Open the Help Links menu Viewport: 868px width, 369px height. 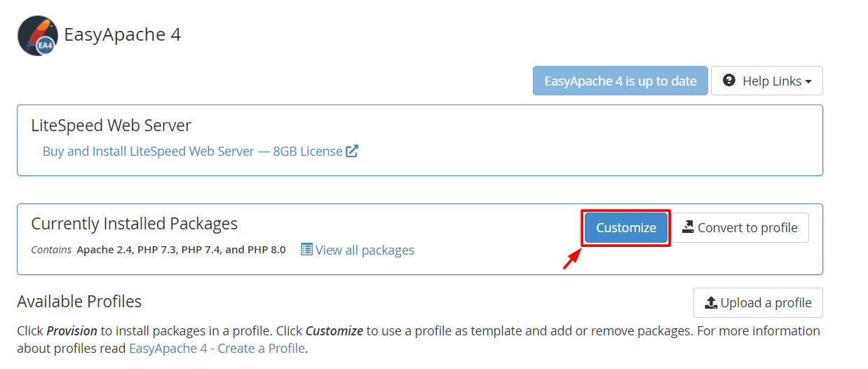pyautogui.click(x=767, y=81)
